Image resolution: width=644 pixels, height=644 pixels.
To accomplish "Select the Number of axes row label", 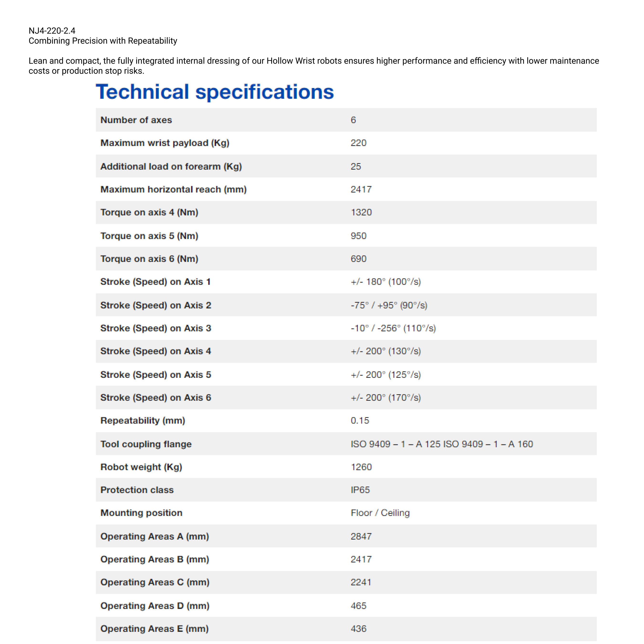I will coord(136,120).
